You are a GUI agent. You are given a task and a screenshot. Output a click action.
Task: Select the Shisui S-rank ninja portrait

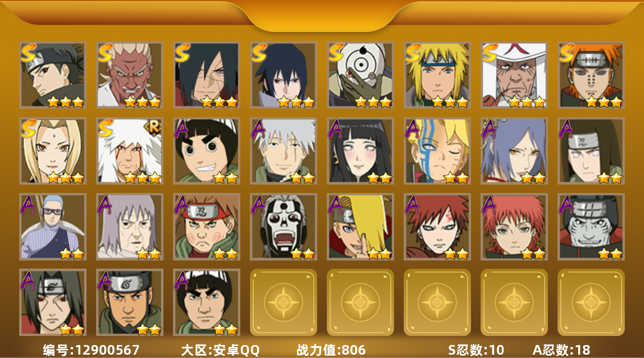pyautogui.click(x=53, y=75)
